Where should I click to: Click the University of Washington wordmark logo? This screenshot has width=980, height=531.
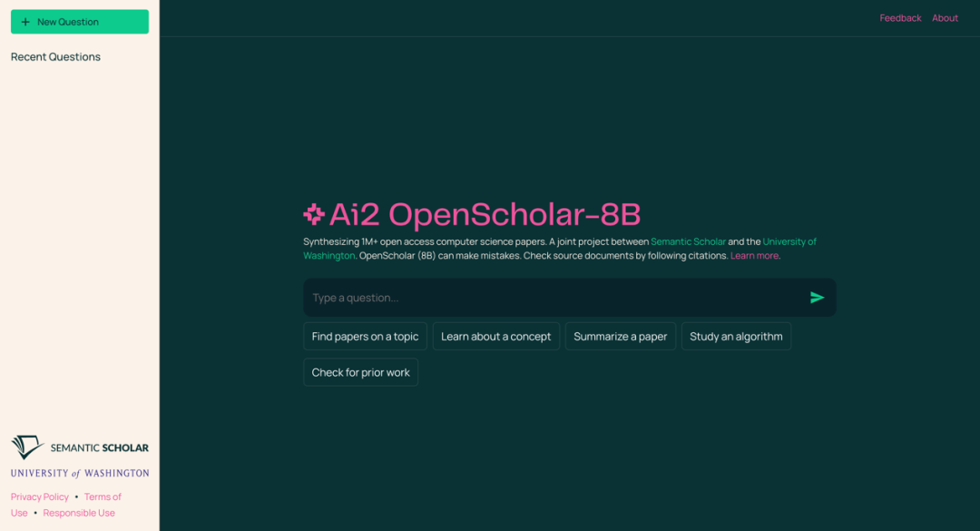[79, 472]
